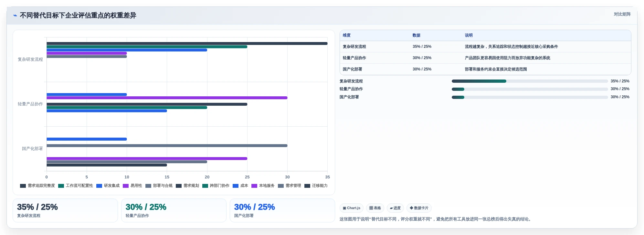Click table cell 流程越复杂，关系追踪和状态控制越接近核心采购条件
644x235 pixels.
click(512, 47)
